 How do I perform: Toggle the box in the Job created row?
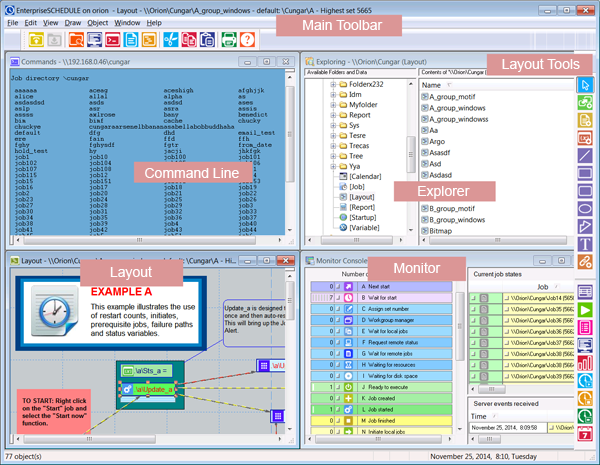[x=338, y=398]
